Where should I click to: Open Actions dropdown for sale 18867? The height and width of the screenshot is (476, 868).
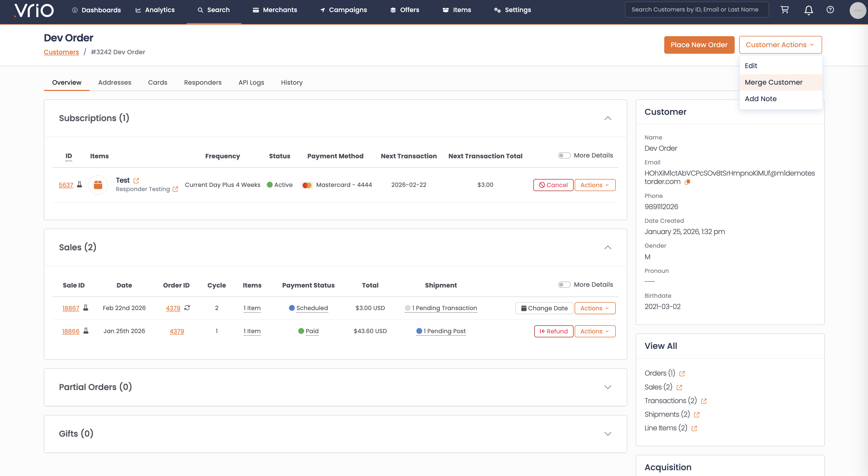pyautogui.click(x=595, y=308)
